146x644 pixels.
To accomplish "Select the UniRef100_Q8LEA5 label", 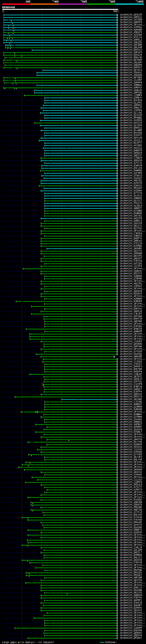I will (131, 48).
